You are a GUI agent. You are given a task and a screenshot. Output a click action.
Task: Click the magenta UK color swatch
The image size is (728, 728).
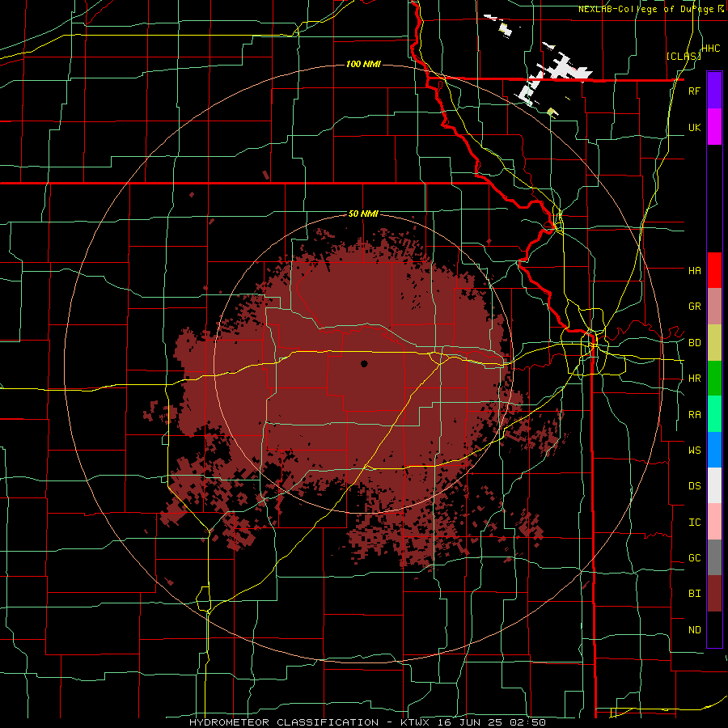[714, 127]
